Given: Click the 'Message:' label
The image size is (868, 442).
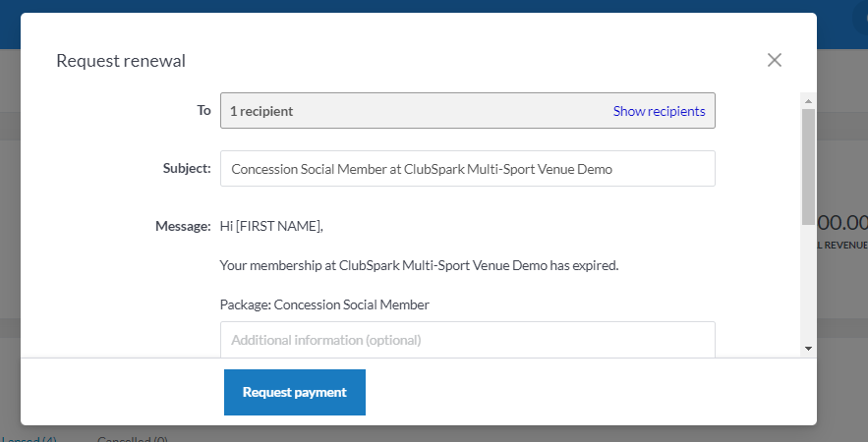Looking at the screenshot, I should click(x=183, y=226).
